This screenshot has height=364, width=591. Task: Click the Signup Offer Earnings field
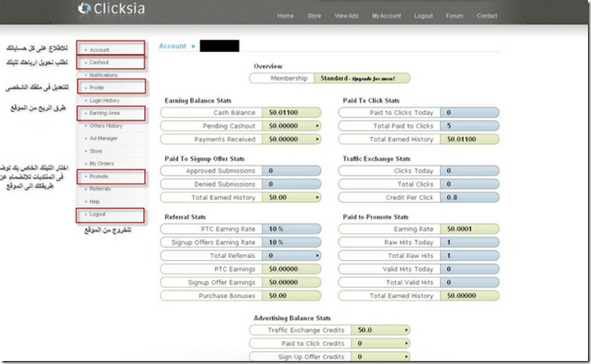click(x=240, y=283)
